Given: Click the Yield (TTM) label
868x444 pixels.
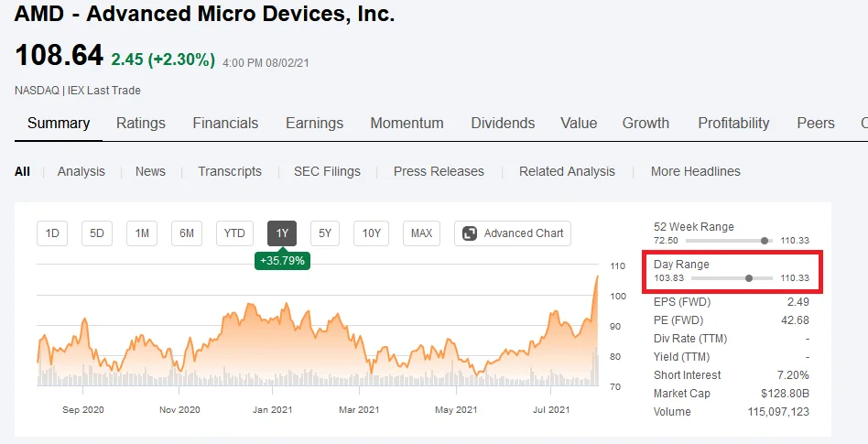Looking at the screenshot, I should pyautogui.click(x=681, y=357).
